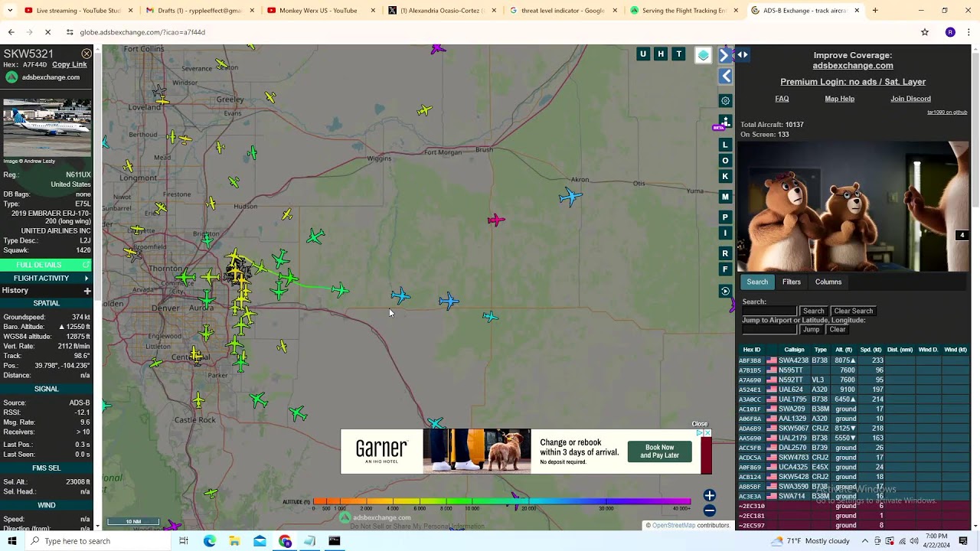The image size is (980, 551).
Task: Select UAL624 row in aircraft table
Action: click(853, 390)
